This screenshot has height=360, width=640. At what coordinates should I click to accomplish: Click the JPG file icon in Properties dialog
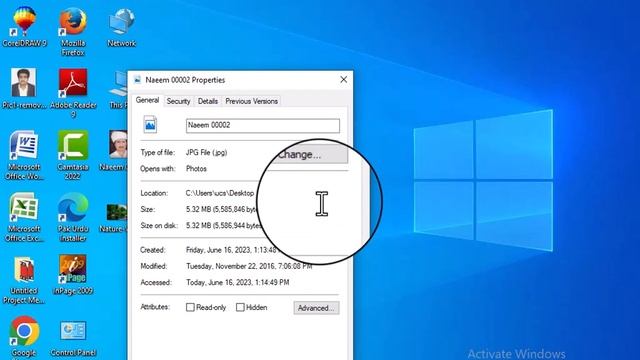click(150, 124)
